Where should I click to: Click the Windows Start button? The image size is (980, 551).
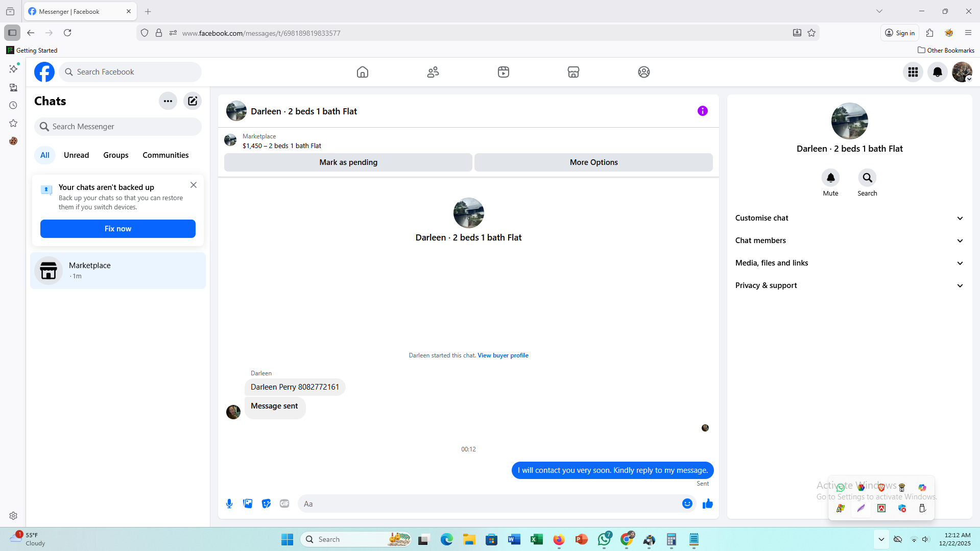click(287, 539)
